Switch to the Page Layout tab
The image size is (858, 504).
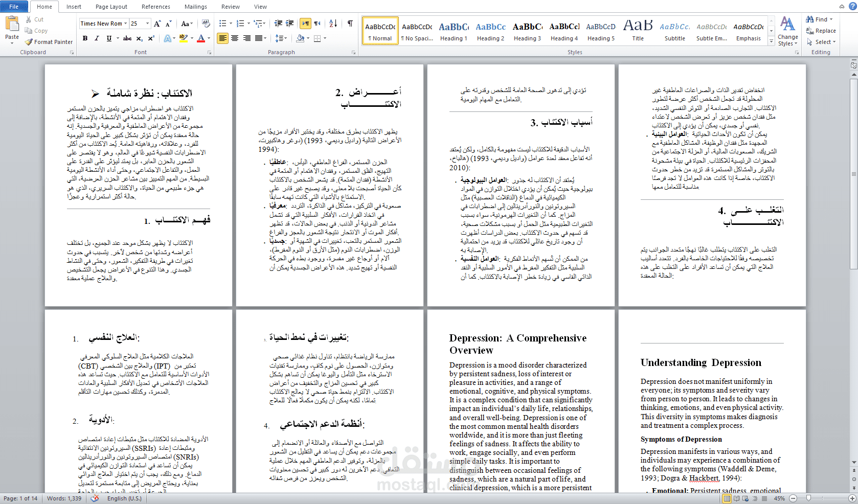tap(111, 7)
